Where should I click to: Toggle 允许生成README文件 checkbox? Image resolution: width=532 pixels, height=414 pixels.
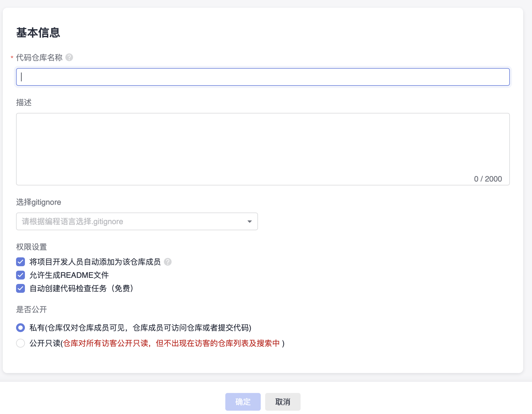tap(20, 275)
